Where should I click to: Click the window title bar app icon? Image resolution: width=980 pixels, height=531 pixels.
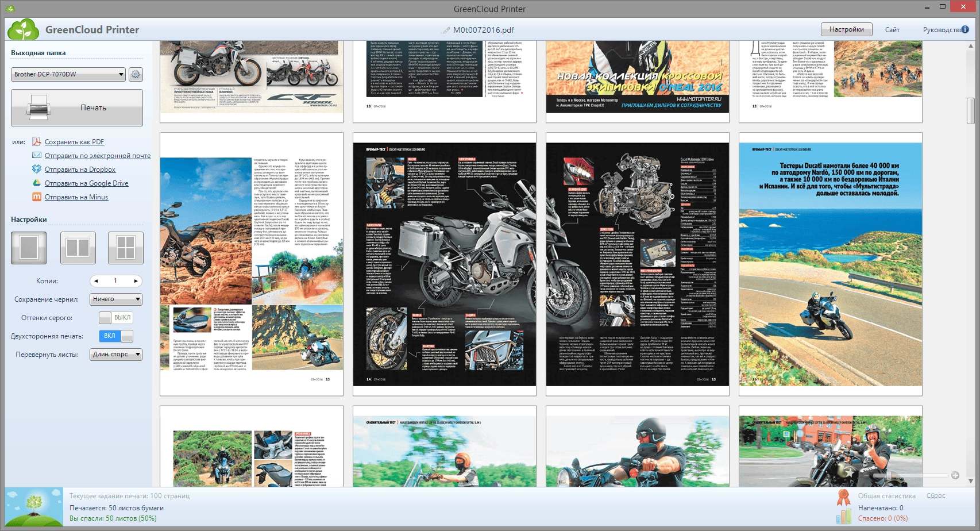pyautogui.click(x=9, y=9)
